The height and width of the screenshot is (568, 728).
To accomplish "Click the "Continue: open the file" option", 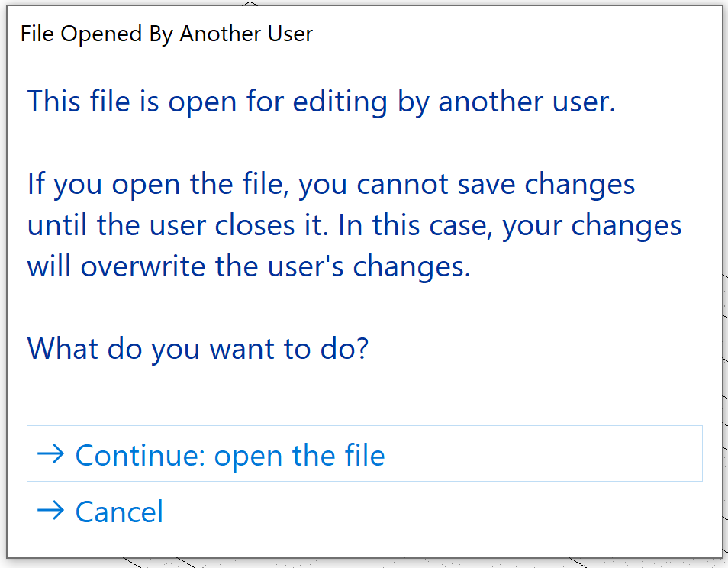I will 229,455.
